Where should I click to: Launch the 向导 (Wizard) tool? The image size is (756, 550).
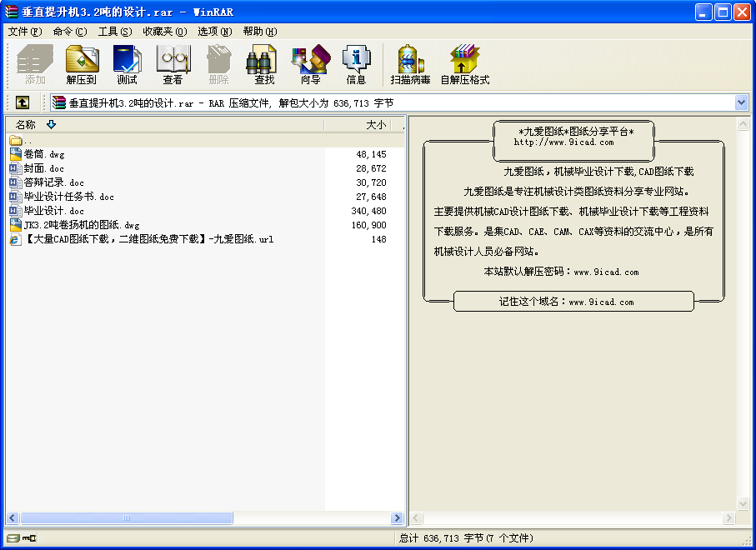coord(310,64)
